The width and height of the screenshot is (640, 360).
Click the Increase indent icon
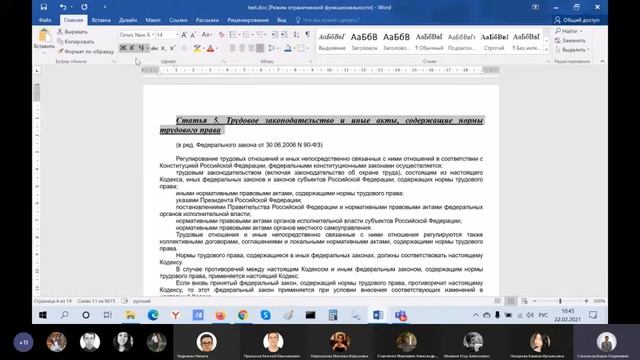284,35
